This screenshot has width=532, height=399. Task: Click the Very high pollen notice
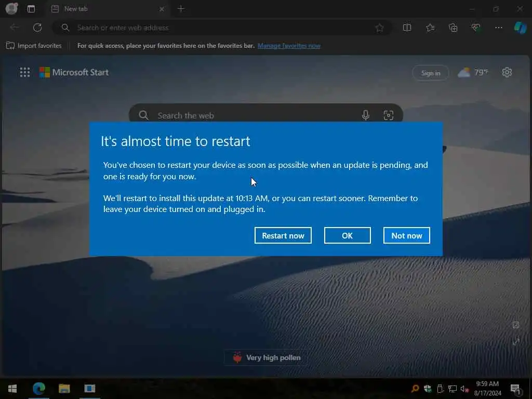pos(267,357)
